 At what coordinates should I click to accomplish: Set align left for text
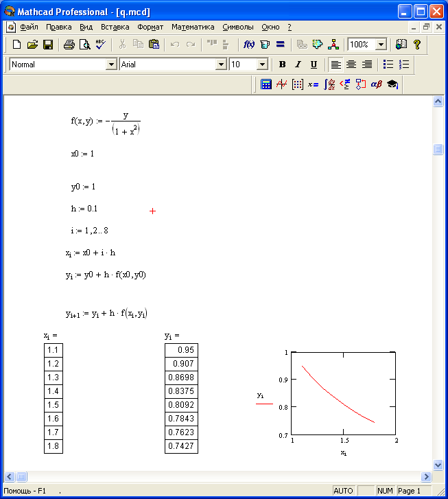click(x=335, y=65)
